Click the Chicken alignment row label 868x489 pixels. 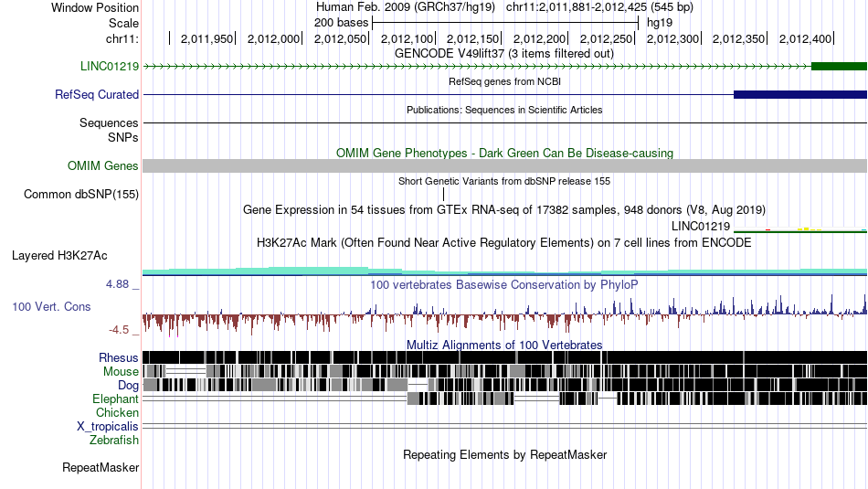117,413
